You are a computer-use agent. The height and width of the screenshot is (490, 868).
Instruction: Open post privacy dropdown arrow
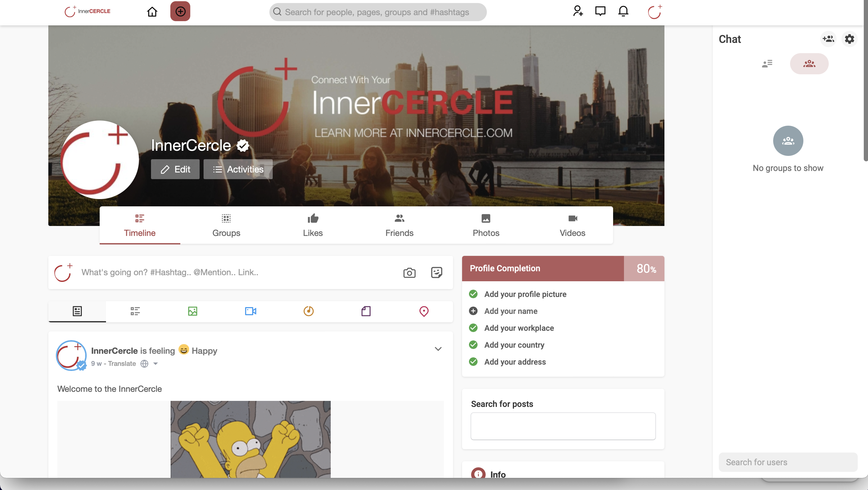tap(155, 364)
